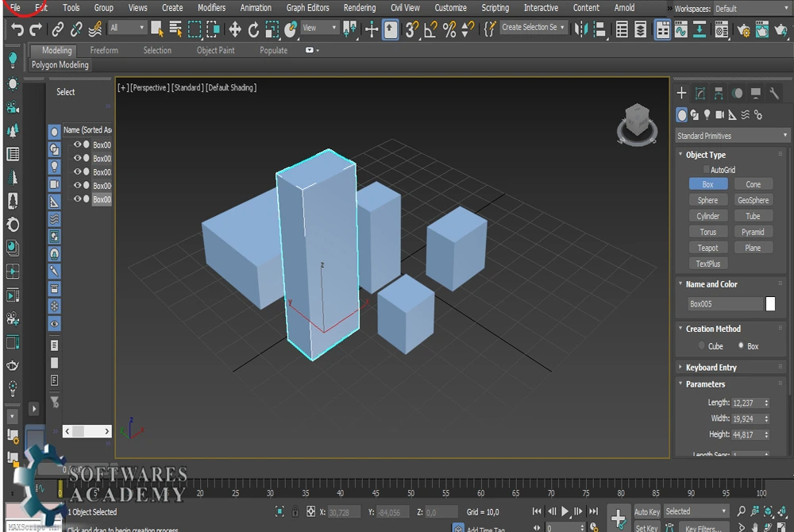
Task: Open the Animation menu
Action: click(x=255, y=8)
